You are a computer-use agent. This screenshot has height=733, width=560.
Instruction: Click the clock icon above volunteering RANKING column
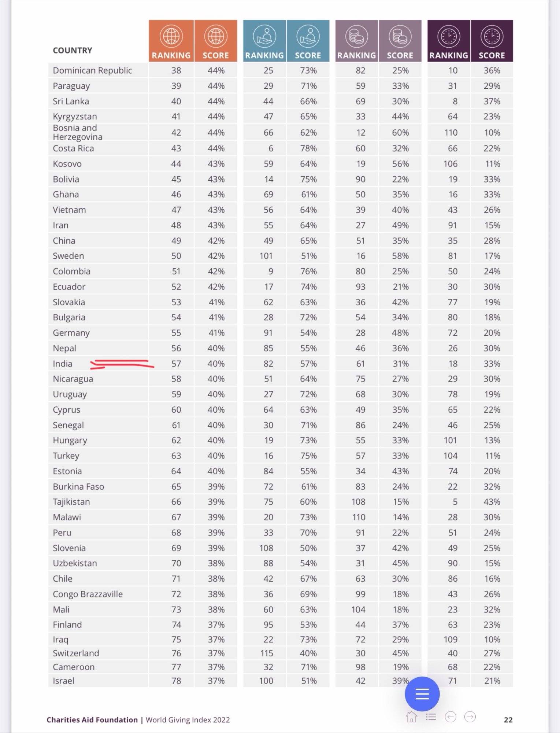(x=449, y=36)
